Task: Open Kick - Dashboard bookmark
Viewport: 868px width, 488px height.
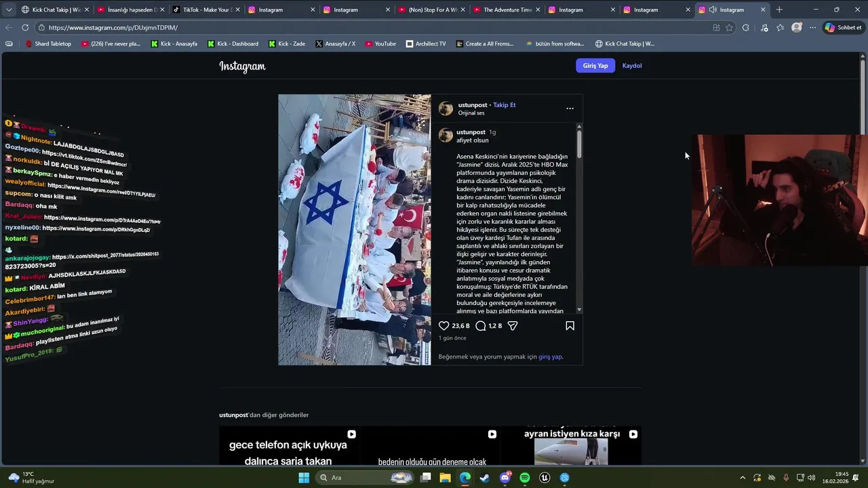Action: click(x=233, y=44)
